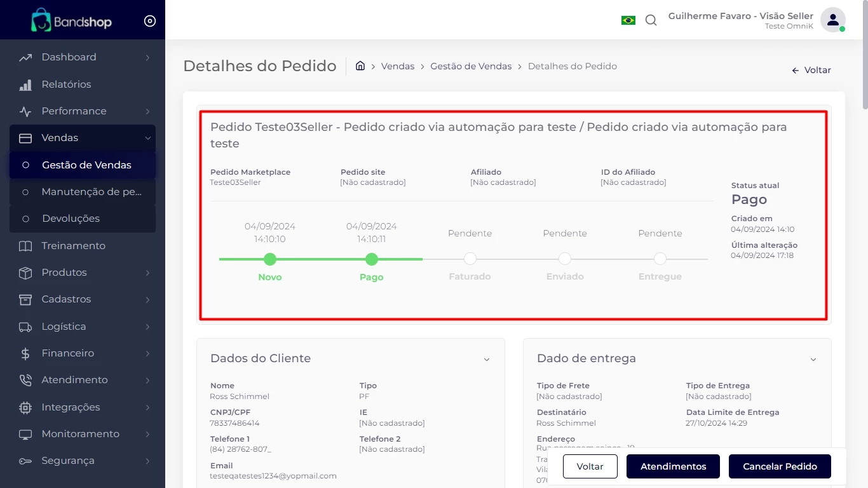Collapse the Dados do Cliente section

(x=487, y=359)
